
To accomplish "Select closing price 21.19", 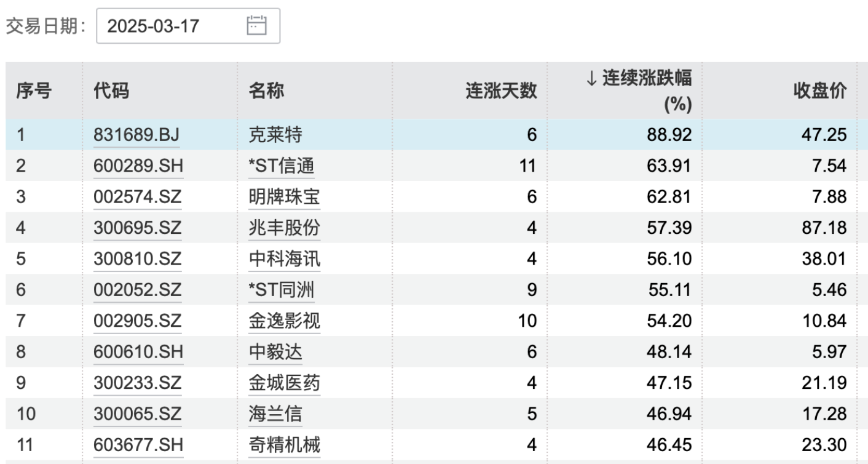I will point(824,383).
